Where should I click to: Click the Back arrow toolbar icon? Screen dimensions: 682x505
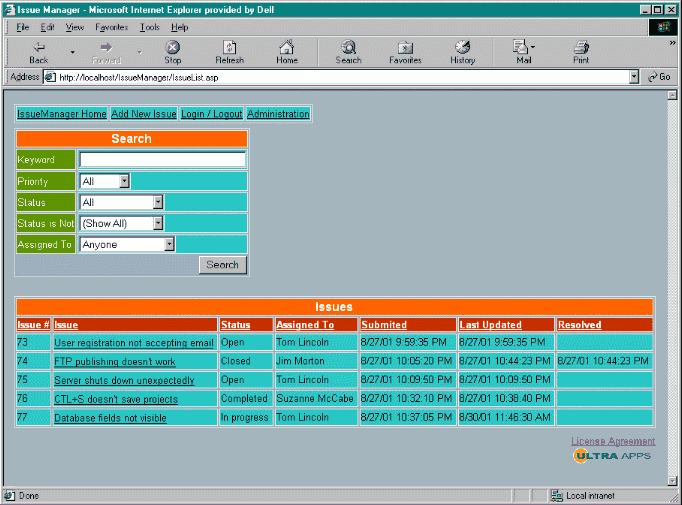[38, 47]
